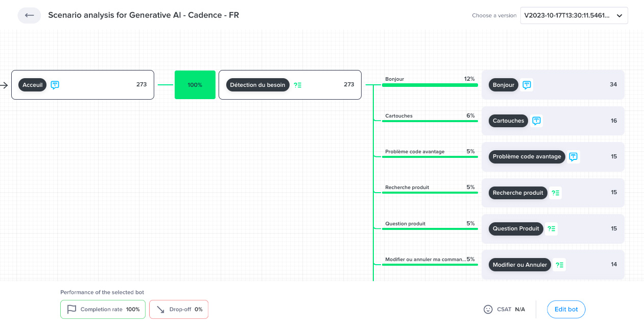This screenshot has height=326, width=644.
Task: Click the question-list icon beside Recherche produit
Action: pyautogui.click(x=556, y=193)
